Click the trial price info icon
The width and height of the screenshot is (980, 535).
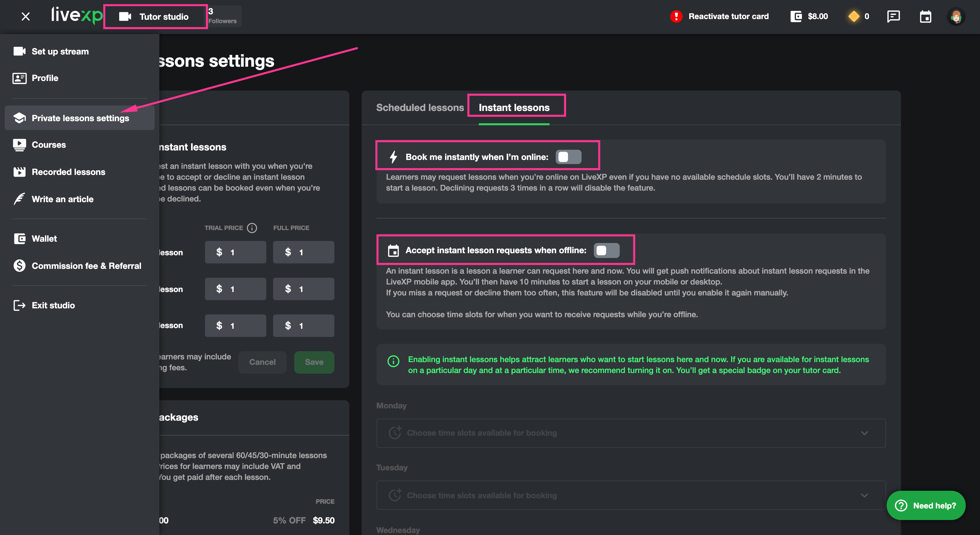pos(252,228)
